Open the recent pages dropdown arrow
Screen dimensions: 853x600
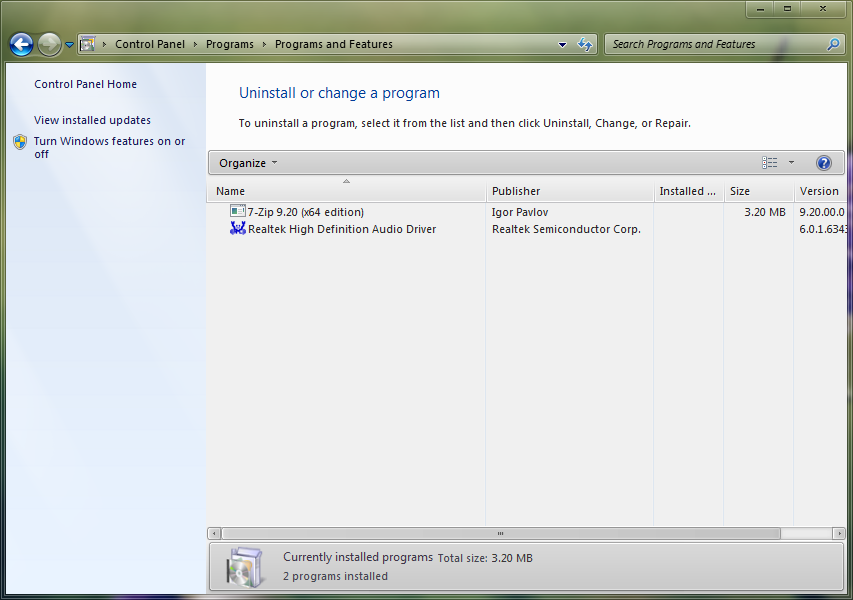(70, 45)
